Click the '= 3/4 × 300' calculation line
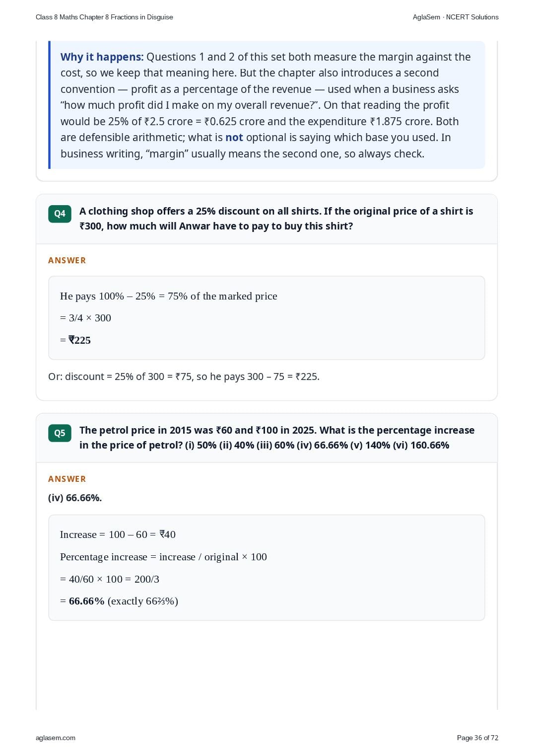 (x=85, y=318)
